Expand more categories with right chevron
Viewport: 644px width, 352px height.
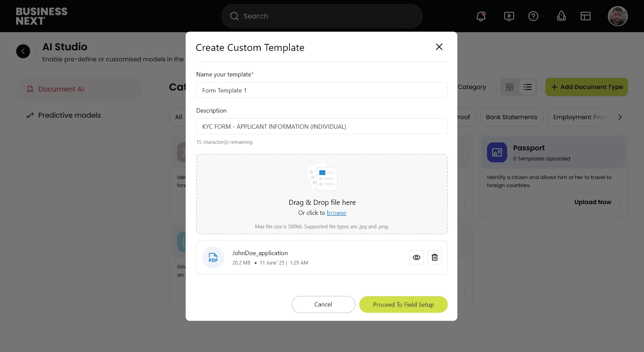coord(620,117)
